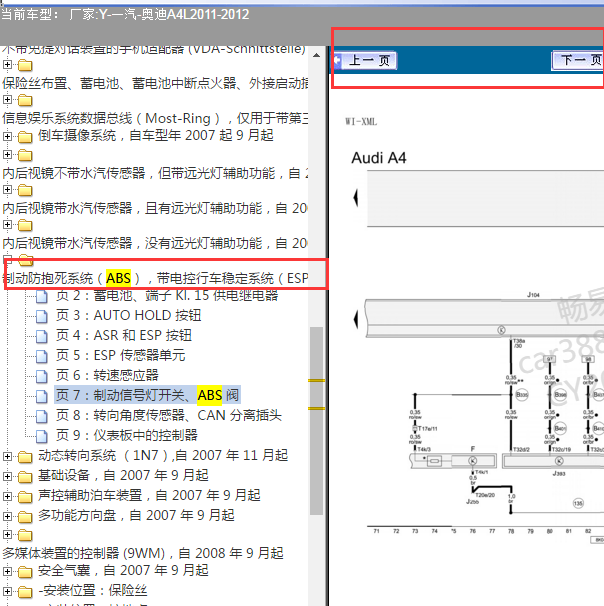The height and width of the screenshot is (606, 604).
Task: Click folder icon of 声控辅助泊车装置
Action: [25, 497]
